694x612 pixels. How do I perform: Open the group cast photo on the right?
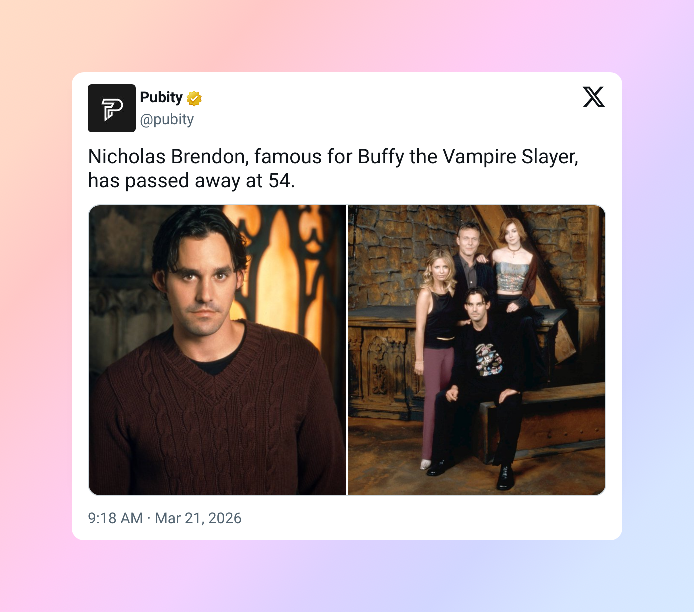476,350
